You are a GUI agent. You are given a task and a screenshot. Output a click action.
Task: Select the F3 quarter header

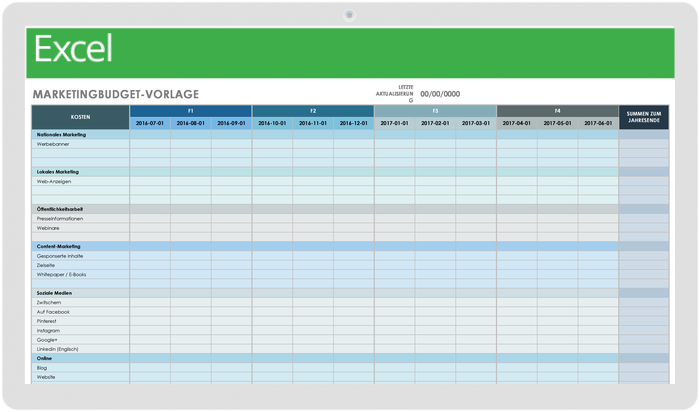[435, 111]
